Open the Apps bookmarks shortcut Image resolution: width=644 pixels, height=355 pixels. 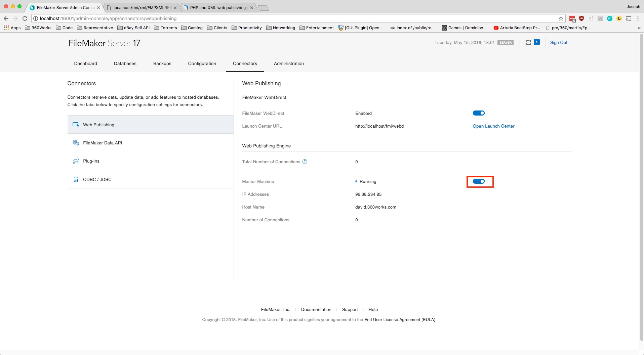(12, 28)
